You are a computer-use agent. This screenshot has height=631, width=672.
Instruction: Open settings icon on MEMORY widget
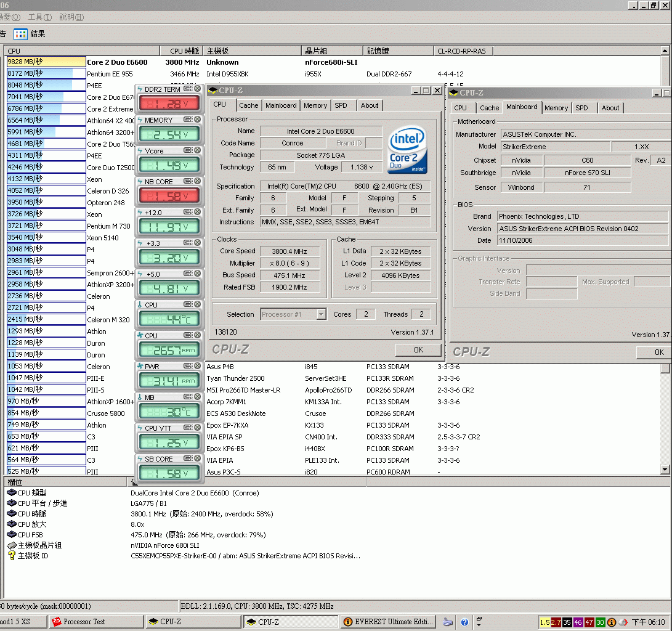point(188,120)
